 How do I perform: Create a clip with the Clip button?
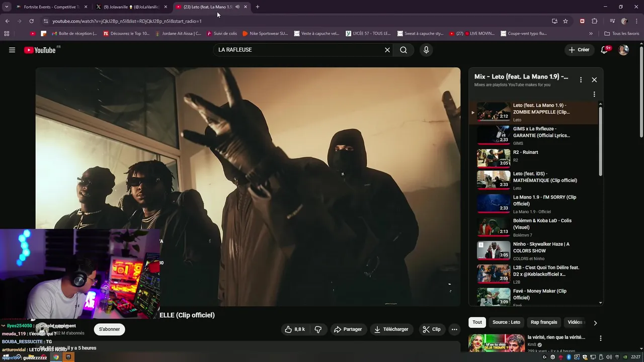tap(432, 329)
